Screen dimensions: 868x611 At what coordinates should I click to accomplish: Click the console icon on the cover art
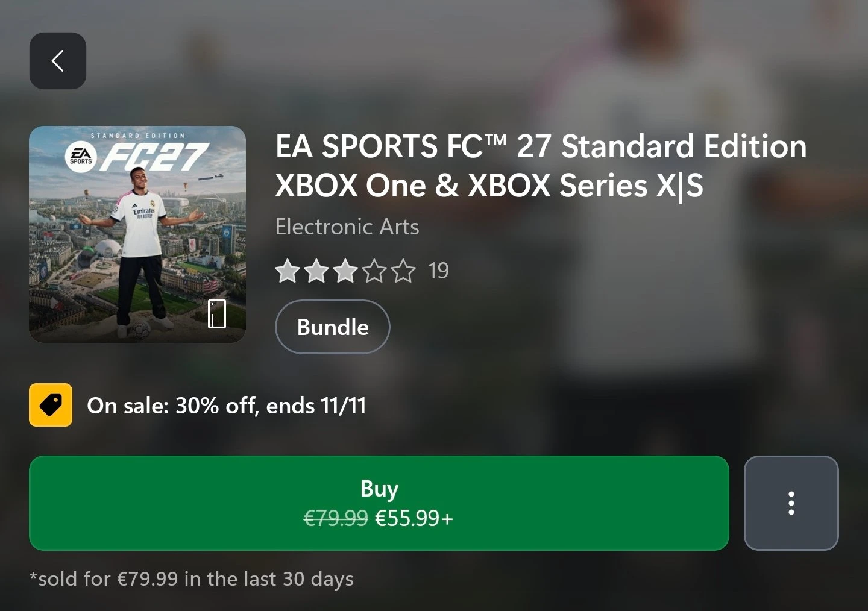(217, 314)
